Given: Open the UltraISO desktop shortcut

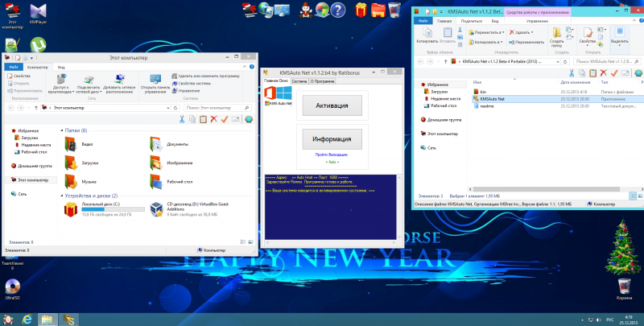Looking at the screenshot, I should pyautogui.click(x=13, y=290).
